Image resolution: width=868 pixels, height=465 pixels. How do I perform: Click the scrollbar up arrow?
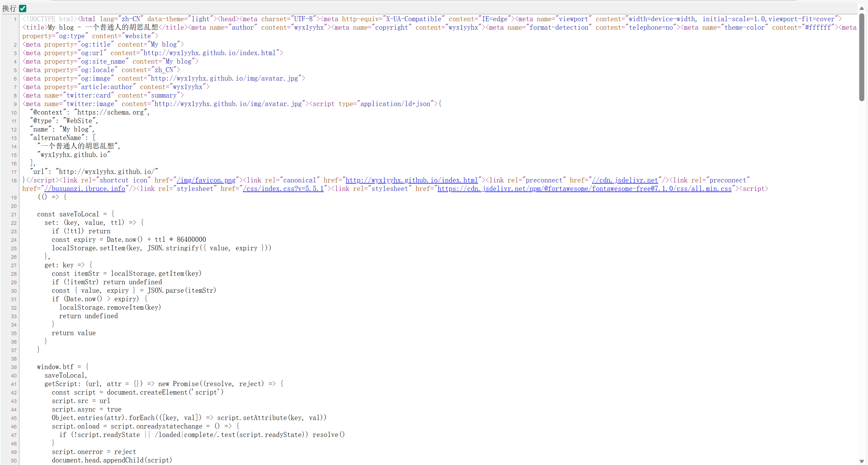861,8
